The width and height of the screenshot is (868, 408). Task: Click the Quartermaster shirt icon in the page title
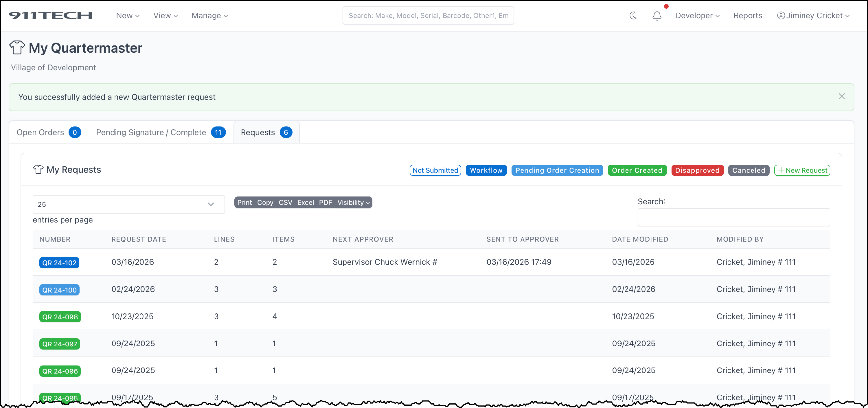[x=17, y=47]
